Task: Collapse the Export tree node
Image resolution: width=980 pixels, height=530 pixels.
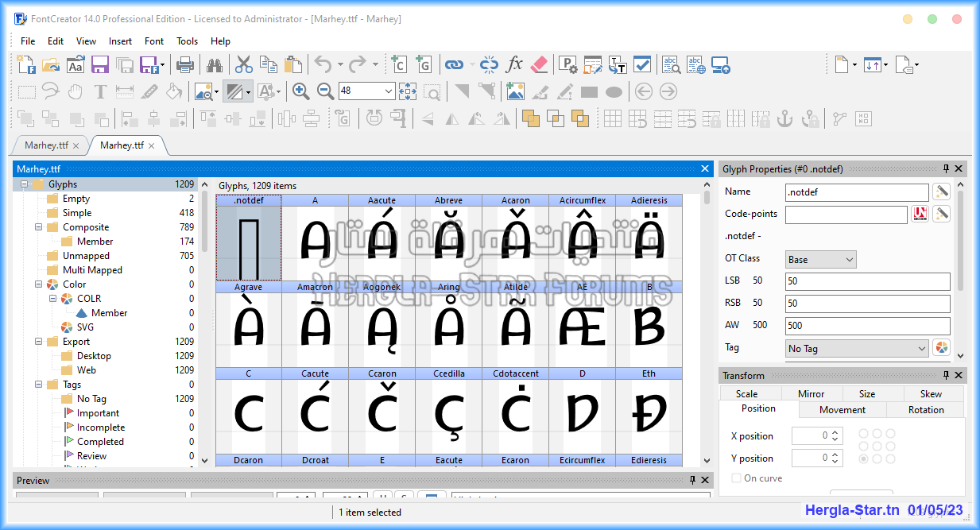Action: (38, 342)
